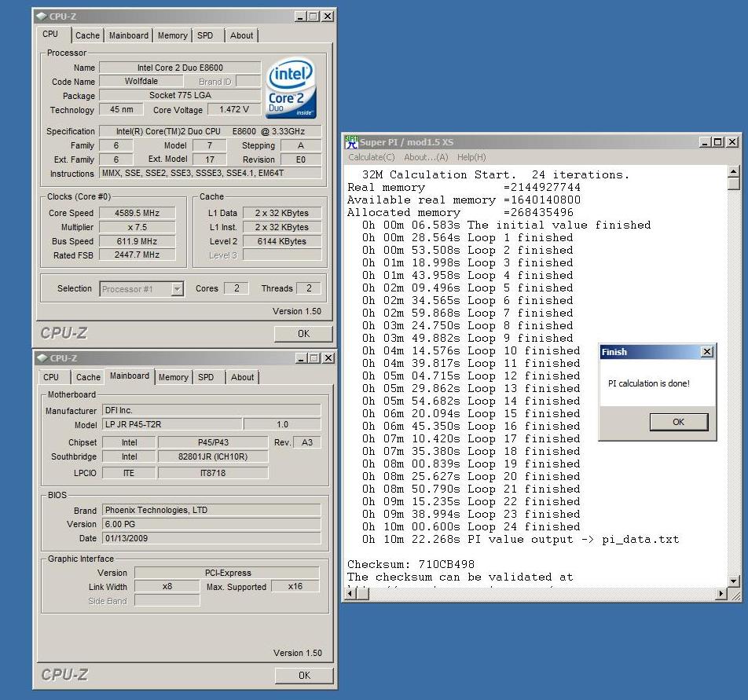Minimize the top CPU-Z window
Image resolution: width=748 pixels, height=700 pixels.
click(x=300, y=16)
